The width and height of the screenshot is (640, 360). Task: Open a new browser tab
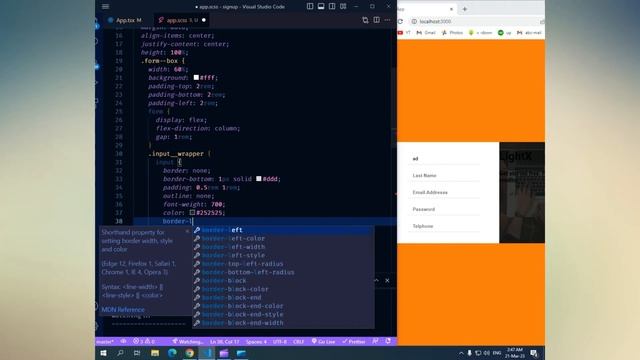(464, 9)
